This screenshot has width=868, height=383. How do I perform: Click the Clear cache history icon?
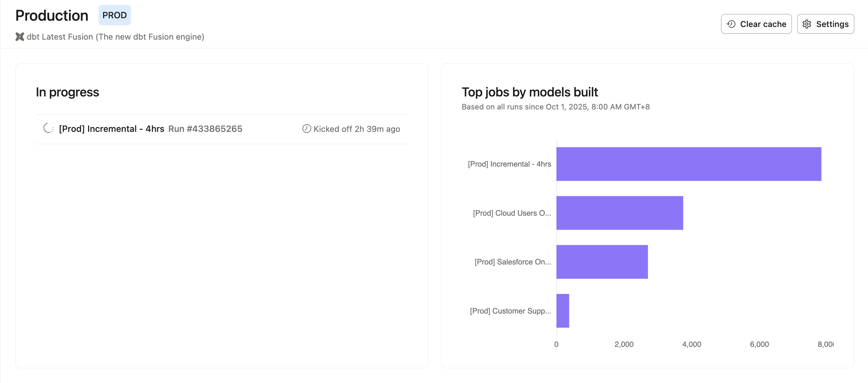(x=732, y=24)
